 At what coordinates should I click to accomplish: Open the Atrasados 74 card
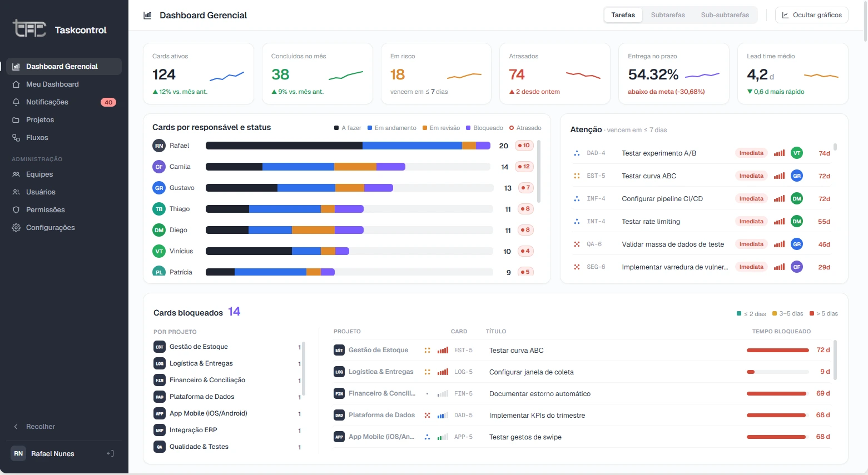pyautogui.click(x=555, y=73)
